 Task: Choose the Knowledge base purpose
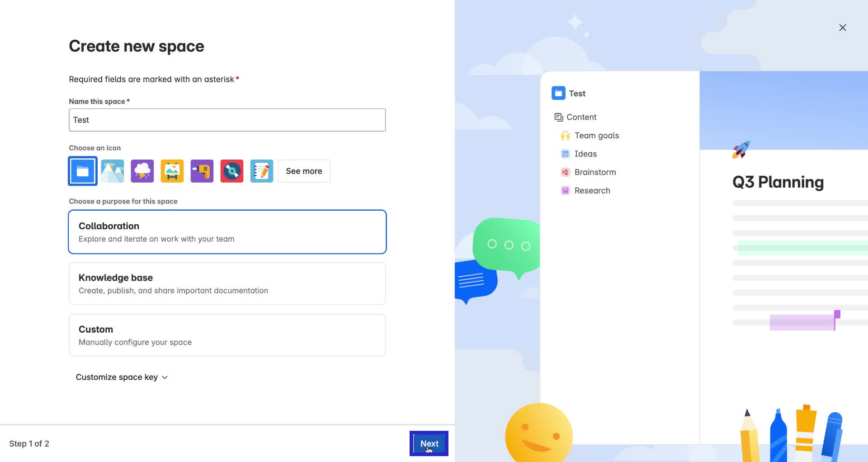pyautogui.click(x=227, y=283)
